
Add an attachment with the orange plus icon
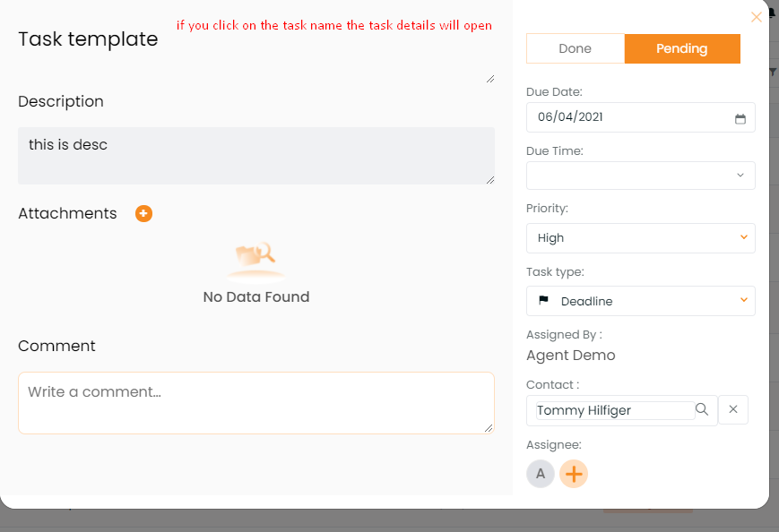[x=143, y=213]
